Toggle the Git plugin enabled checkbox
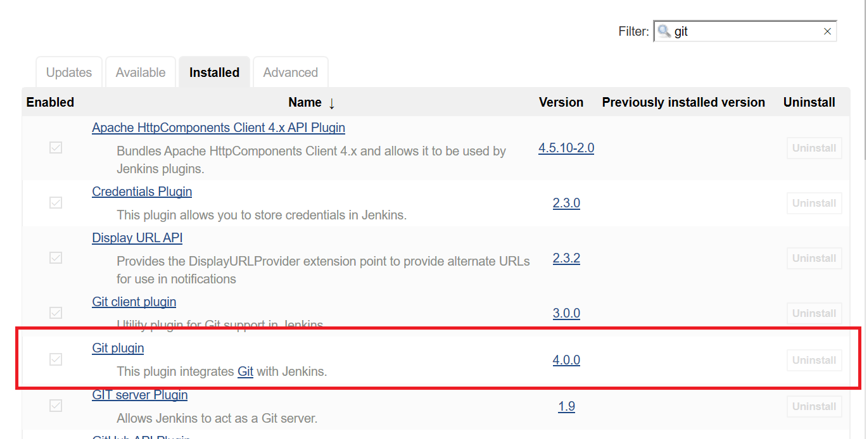866x439 pixels. coord(56,359)
